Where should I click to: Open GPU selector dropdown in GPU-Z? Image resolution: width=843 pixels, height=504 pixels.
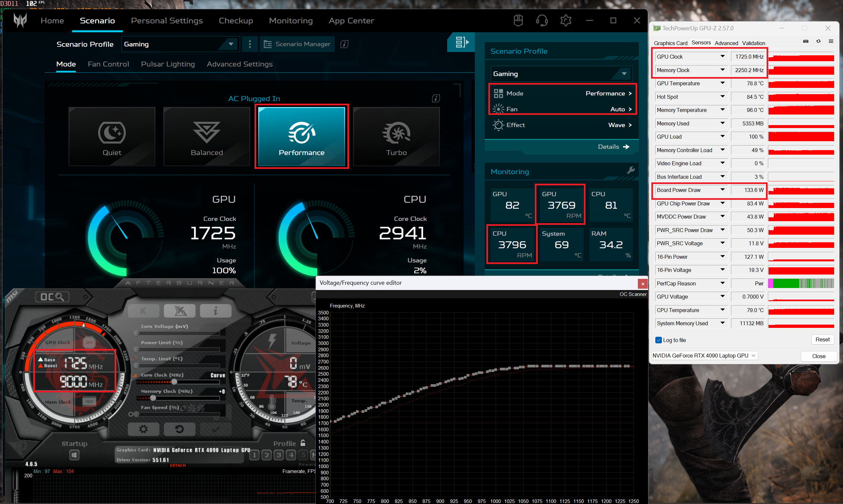point(705,356)
